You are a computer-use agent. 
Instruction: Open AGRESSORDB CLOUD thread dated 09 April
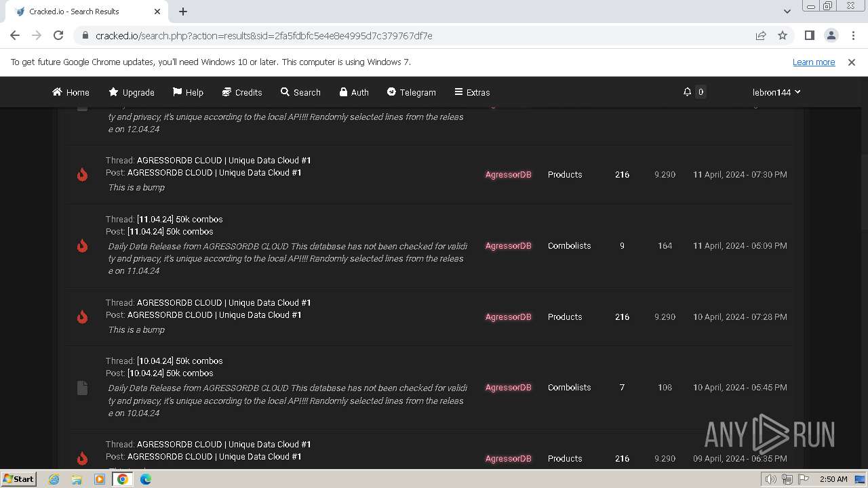point(224,445)
